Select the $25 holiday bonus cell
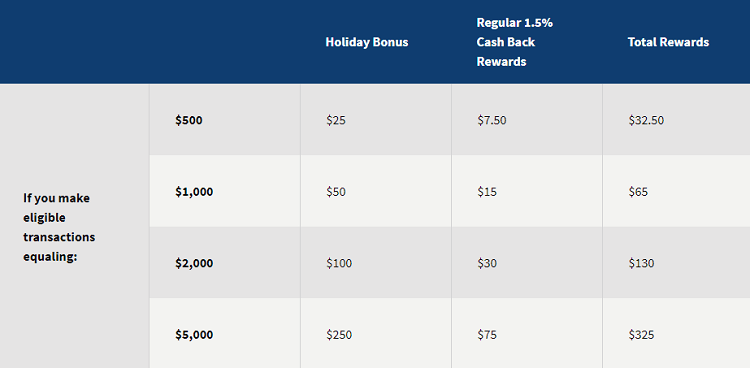750x368 pixels. [x=336, y=120]
